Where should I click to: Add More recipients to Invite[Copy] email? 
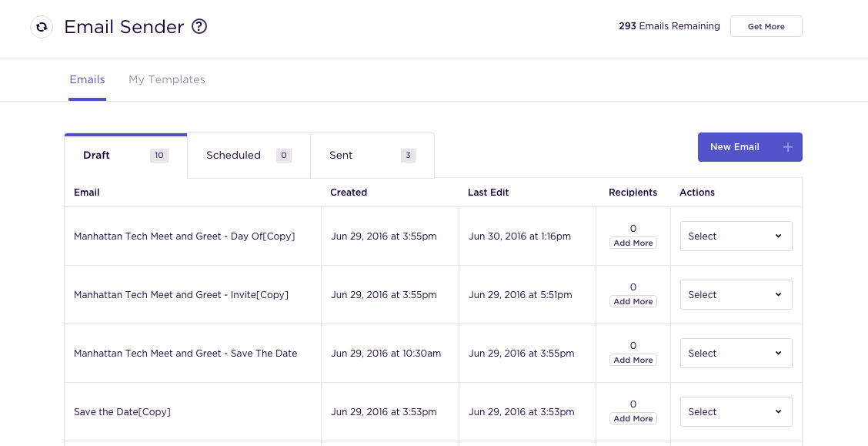tap(633, 301)
